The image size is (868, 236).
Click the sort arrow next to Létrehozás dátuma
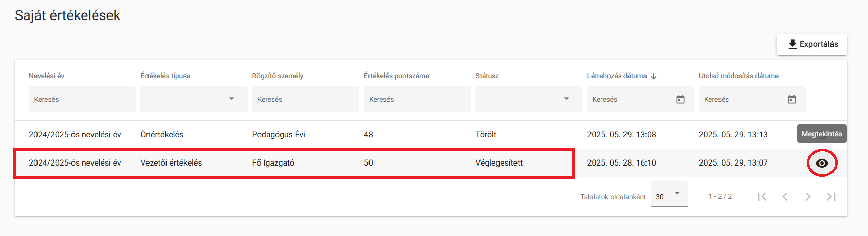point(654,76)
